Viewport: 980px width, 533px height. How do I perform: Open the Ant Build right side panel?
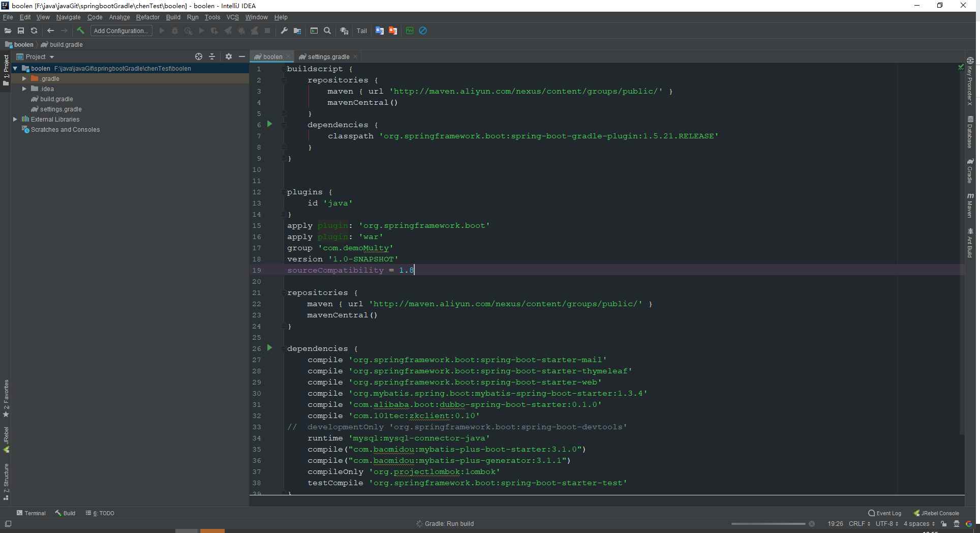(970, 243)
